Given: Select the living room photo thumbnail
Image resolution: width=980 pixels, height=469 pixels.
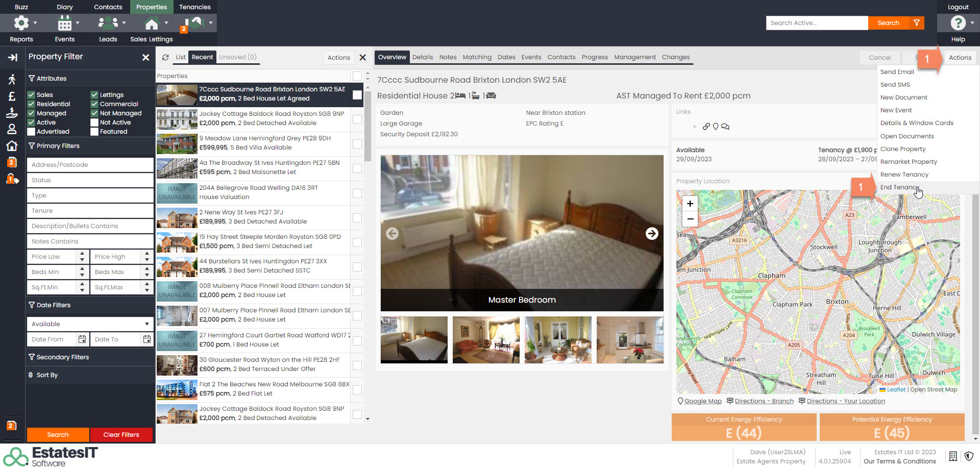Looking at the screenshot, I should 486,340.
